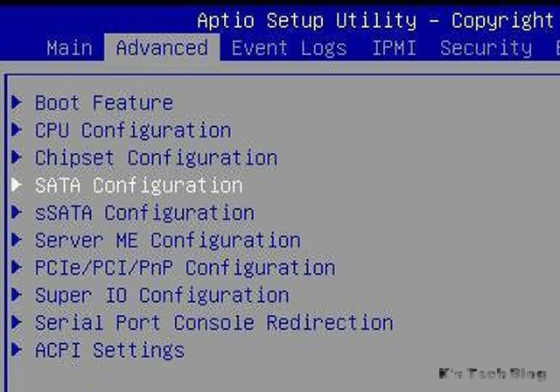The height and width of the screenshot is (392, 560).
Task: Open sSATA Configuration submenu
Action: pos(144,213)
